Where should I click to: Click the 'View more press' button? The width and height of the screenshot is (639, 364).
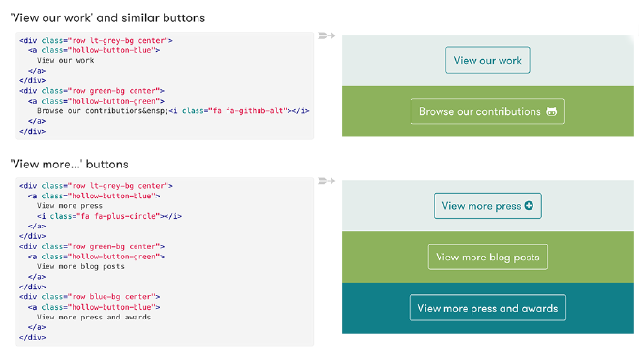click(487, 206)
